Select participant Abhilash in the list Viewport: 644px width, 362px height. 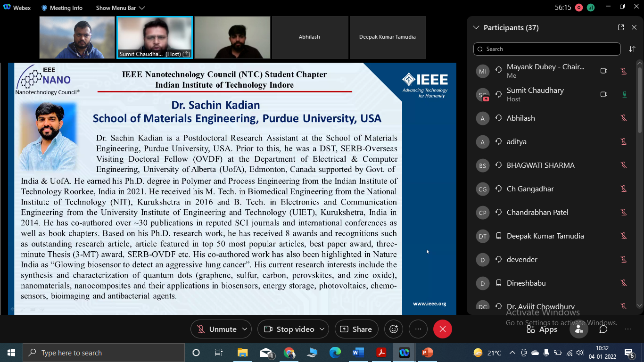[x=553, y=118]
